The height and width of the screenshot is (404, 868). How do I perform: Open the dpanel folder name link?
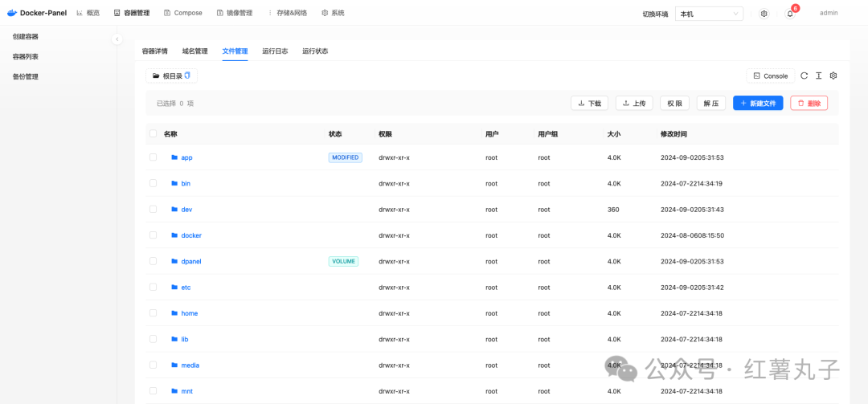[x=191, y=261]
